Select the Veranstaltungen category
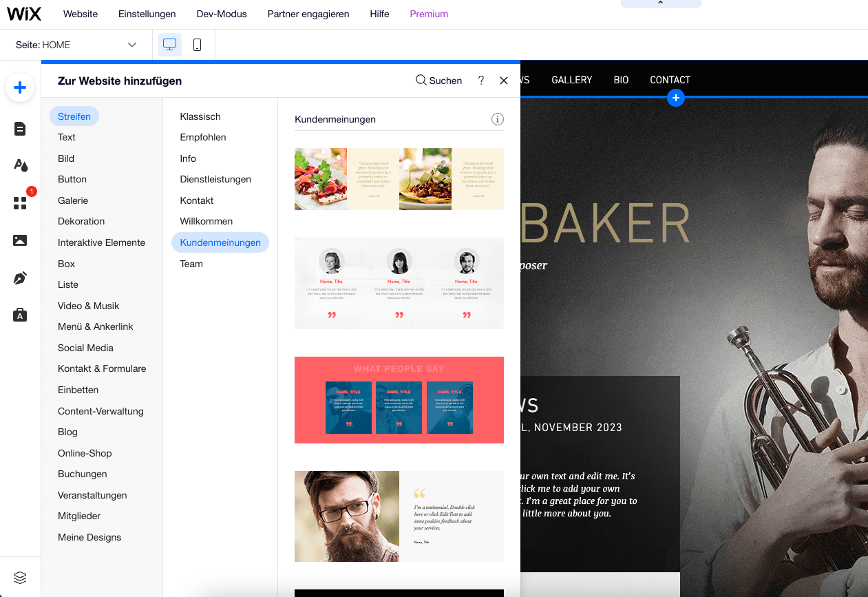Image resolution: width=868 pixels, height=597 pixels. 92,495
